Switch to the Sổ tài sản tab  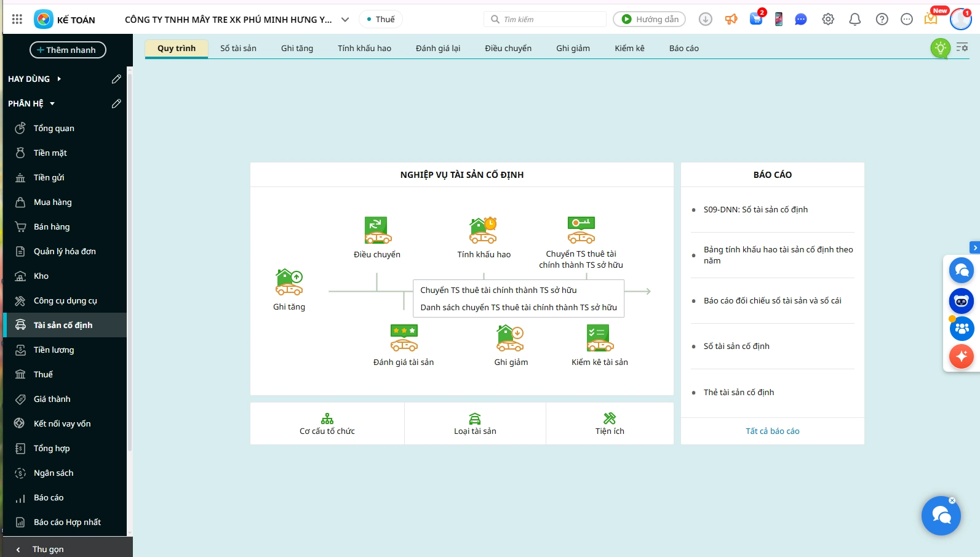238,48
